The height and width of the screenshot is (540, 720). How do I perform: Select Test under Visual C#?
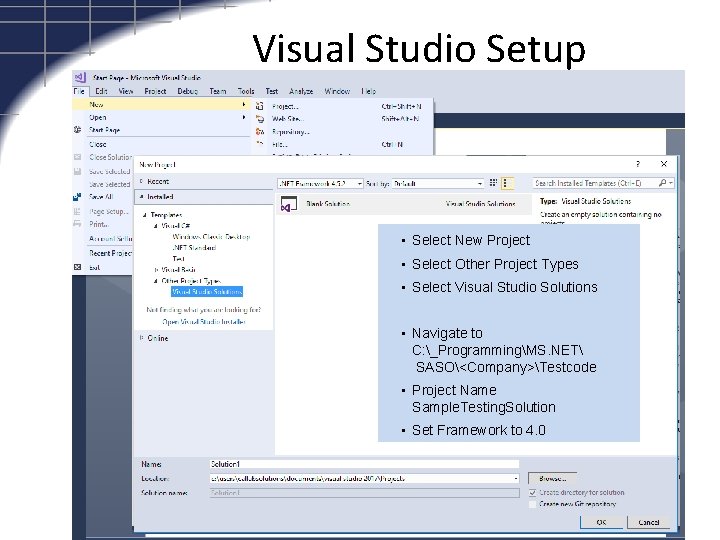point(178,259)
